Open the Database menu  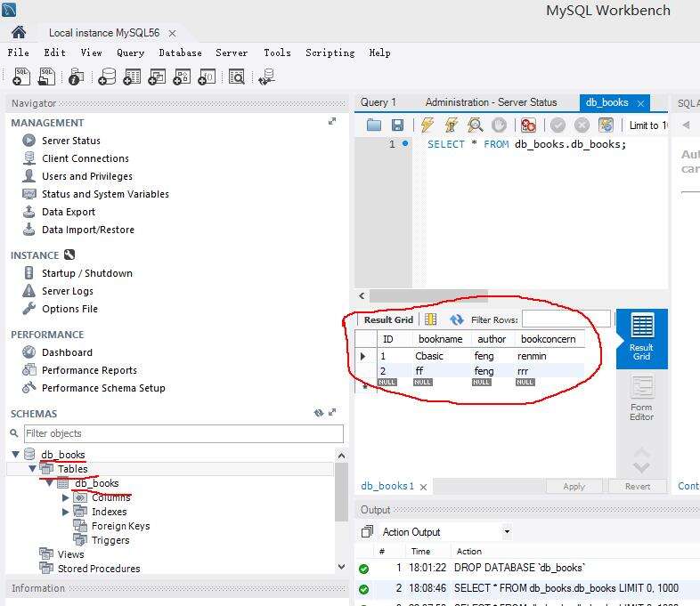pos(180,53)
